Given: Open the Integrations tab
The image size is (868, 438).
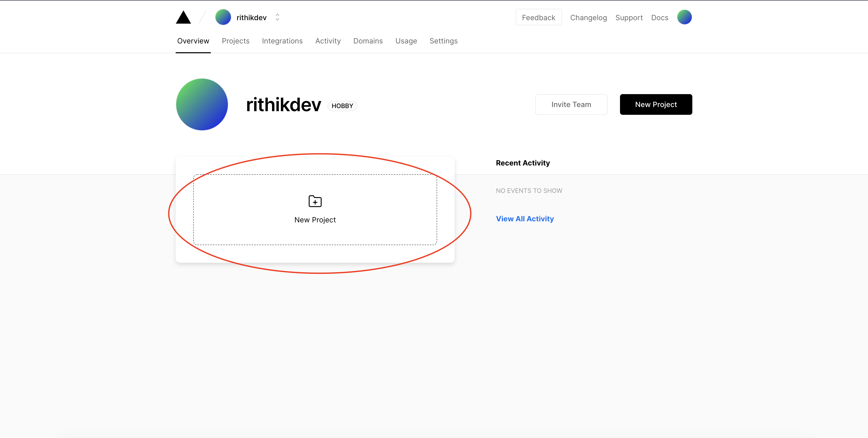Looking at the screenshot, I should click(x=282, y=41).
